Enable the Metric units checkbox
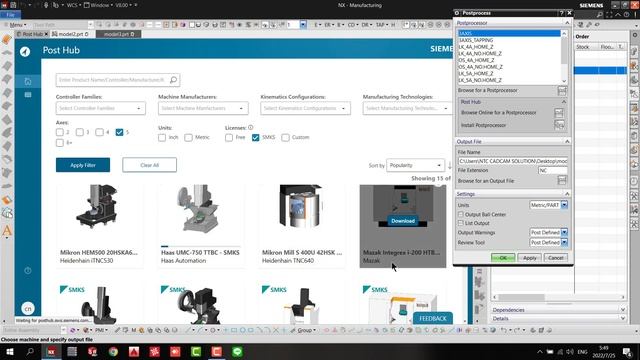 point(188,138)
